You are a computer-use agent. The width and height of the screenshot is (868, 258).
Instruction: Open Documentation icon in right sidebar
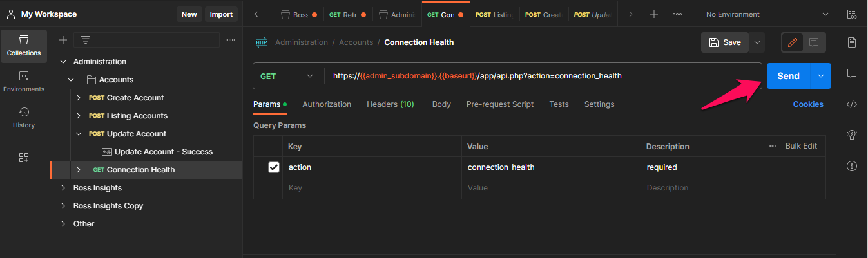852,42
